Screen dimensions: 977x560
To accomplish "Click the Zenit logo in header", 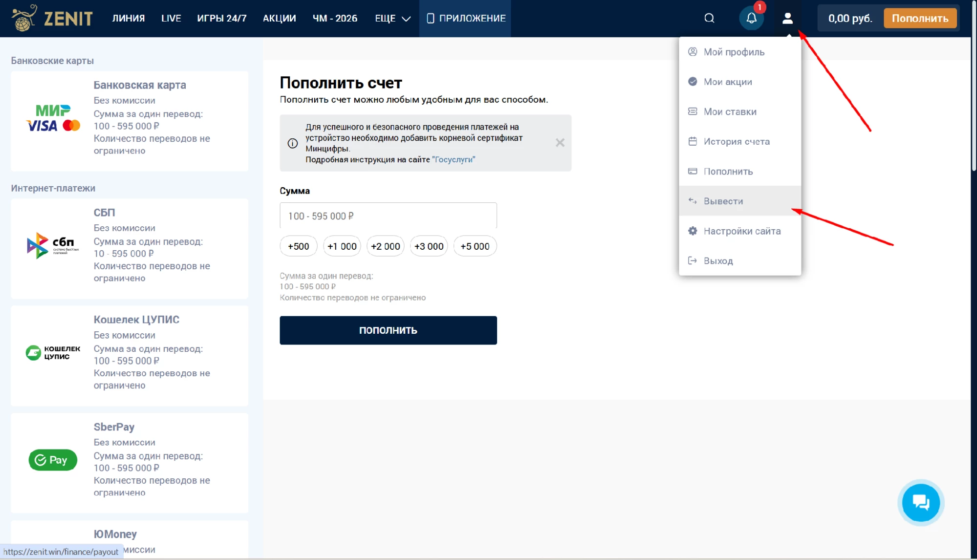I will tap(52, 18).
